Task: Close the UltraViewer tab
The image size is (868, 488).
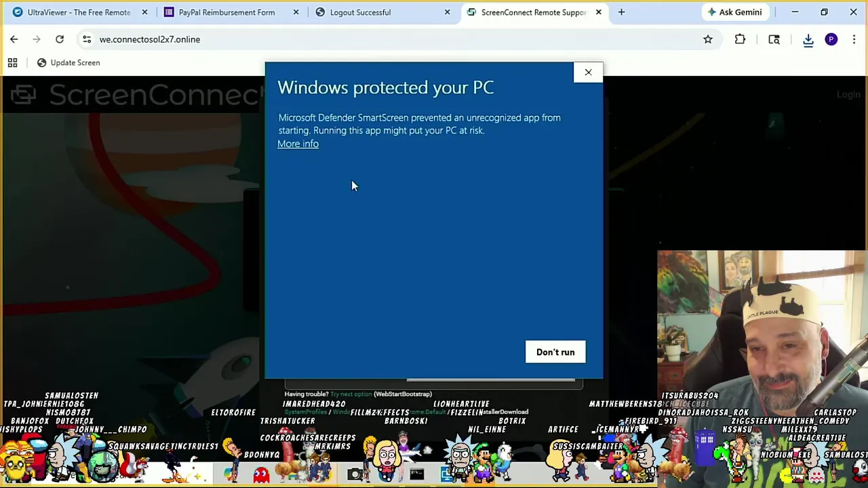Action: tap(144, 12)
